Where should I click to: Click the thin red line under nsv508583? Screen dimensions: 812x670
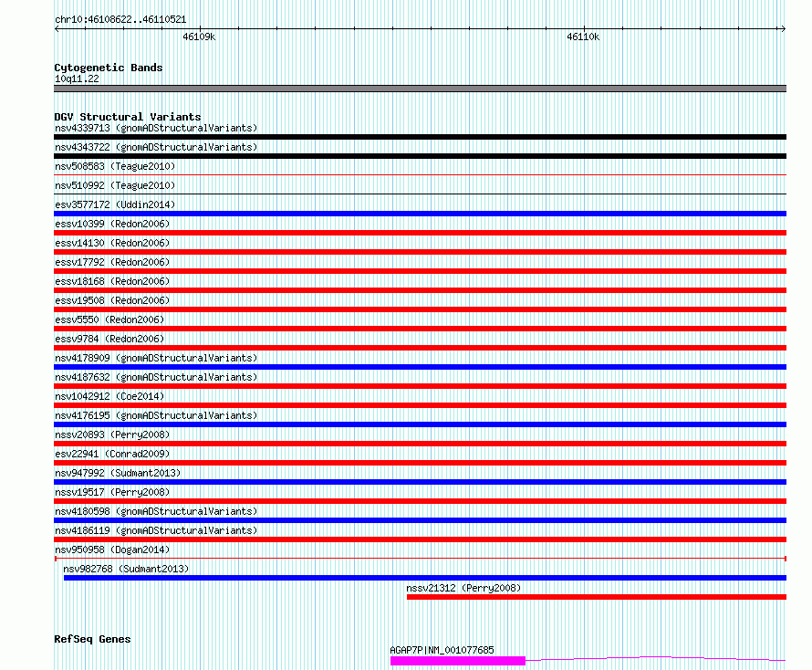pos(420,175)
